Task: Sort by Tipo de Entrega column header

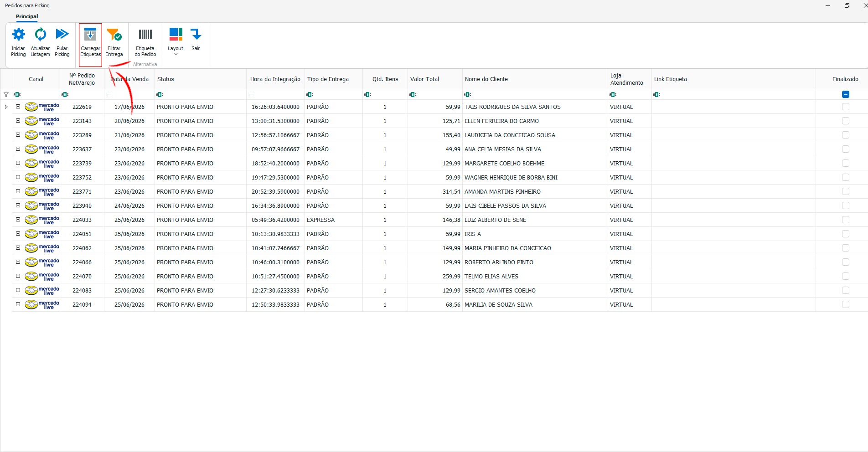Action: pos(334,79)
